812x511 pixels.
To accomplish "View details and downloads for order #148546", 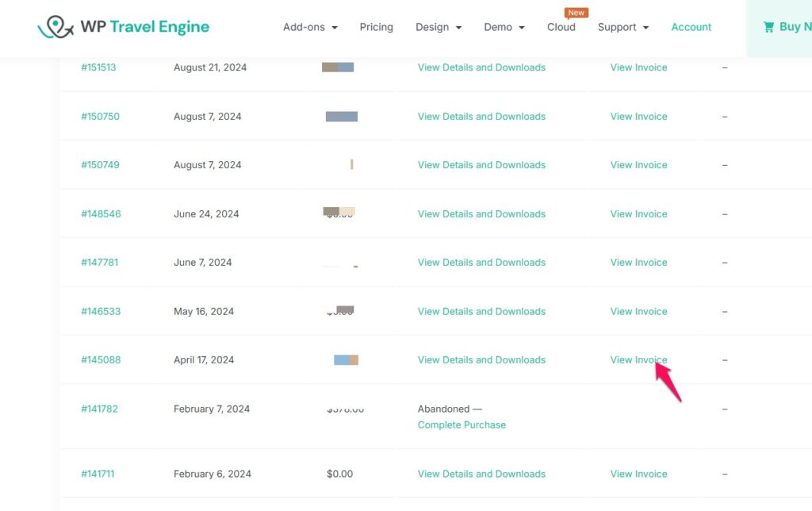I will [x=481, y=214].
